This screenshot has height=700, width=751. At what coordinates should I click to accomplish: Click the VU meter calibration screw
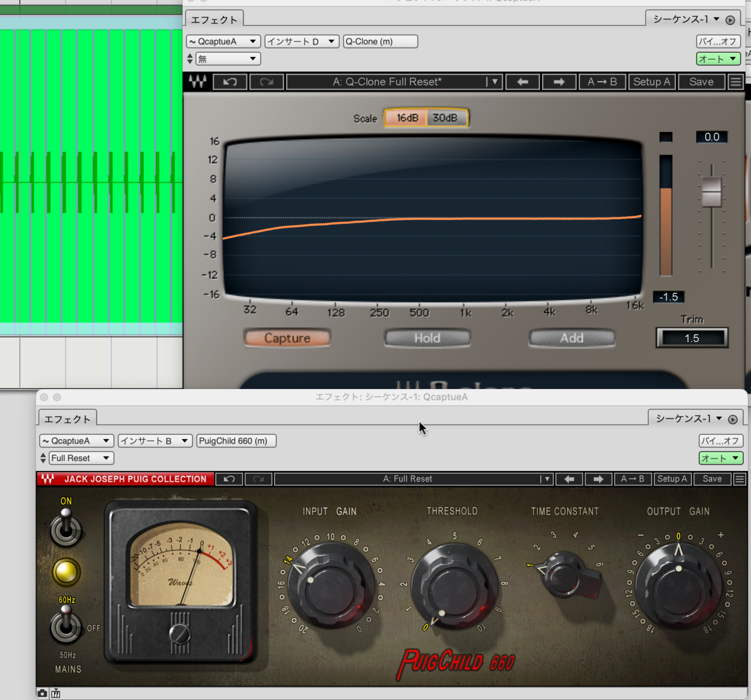click(x=180, y=633)
